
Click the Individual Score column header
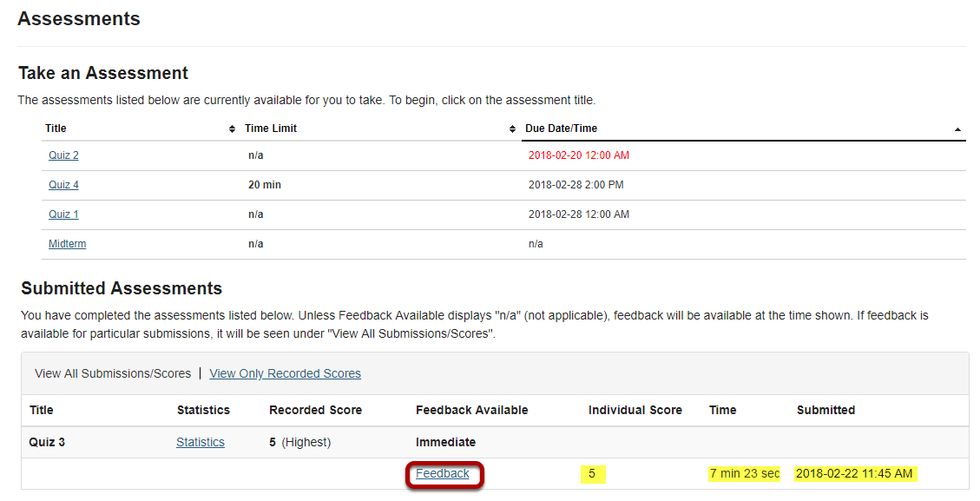pyautogui.click(x=635, y=410)
